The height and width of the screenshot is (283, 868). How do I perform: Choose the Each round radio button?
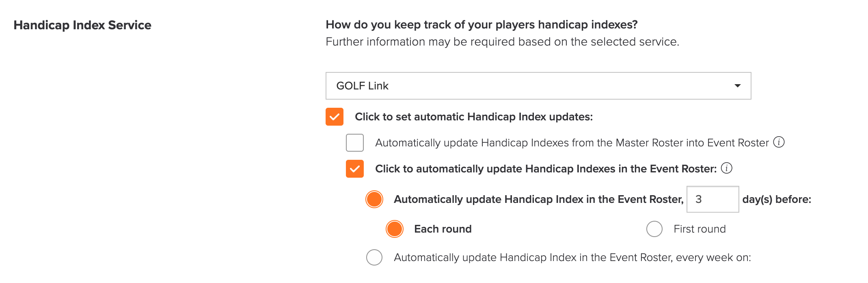[395, 229]
